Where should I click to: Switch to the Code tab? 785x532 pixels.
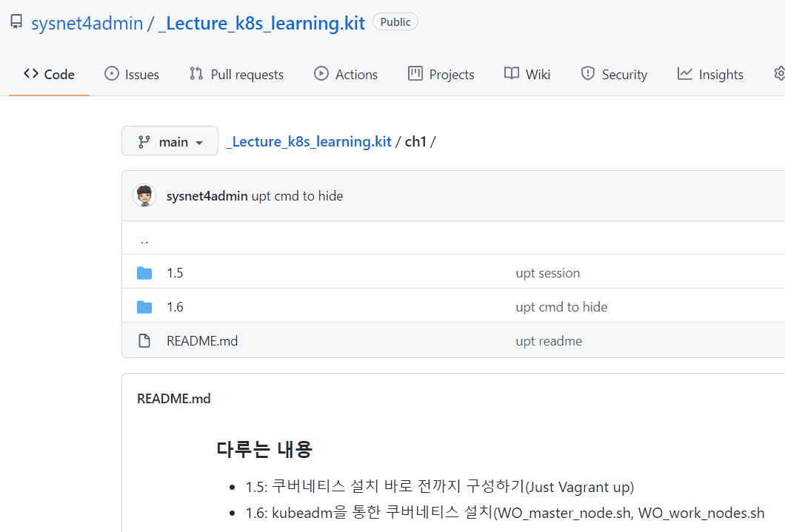(49, 74)
